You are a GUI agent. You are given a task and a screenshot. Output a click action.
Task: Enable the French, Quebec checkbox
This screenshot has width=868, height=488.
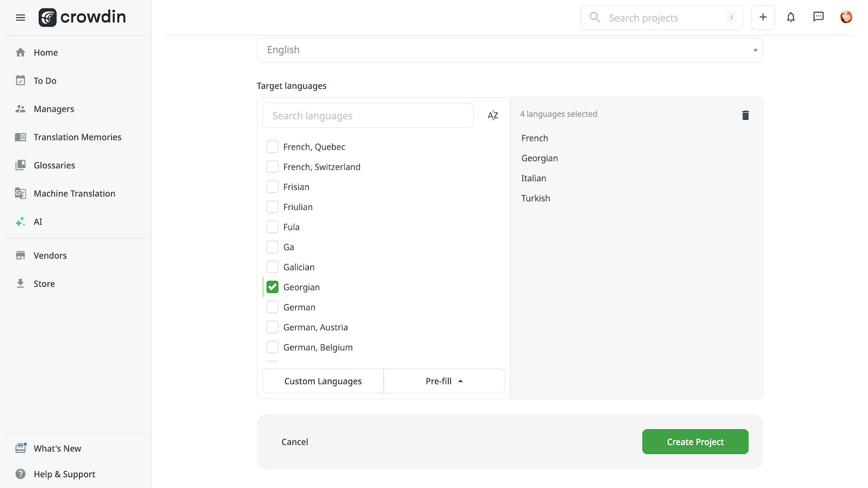point(272,146)
